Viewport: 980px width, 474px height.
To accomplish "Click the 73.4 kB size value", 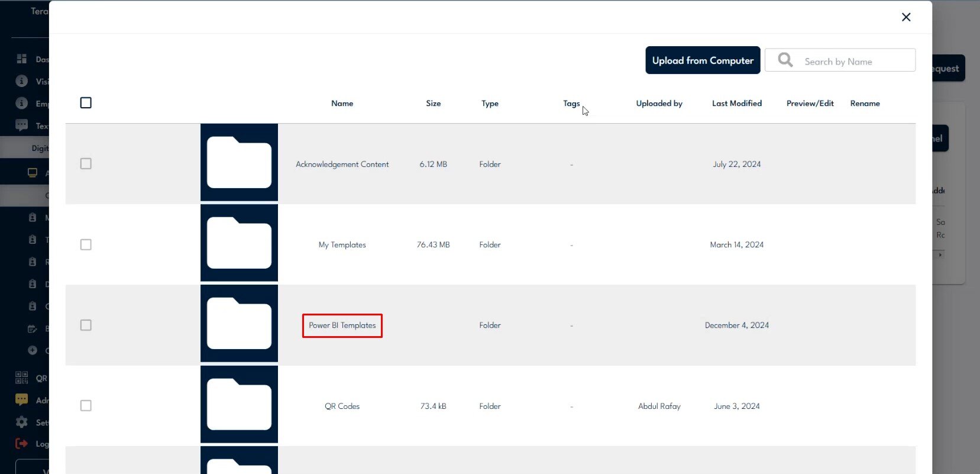I will pos(434,407).
